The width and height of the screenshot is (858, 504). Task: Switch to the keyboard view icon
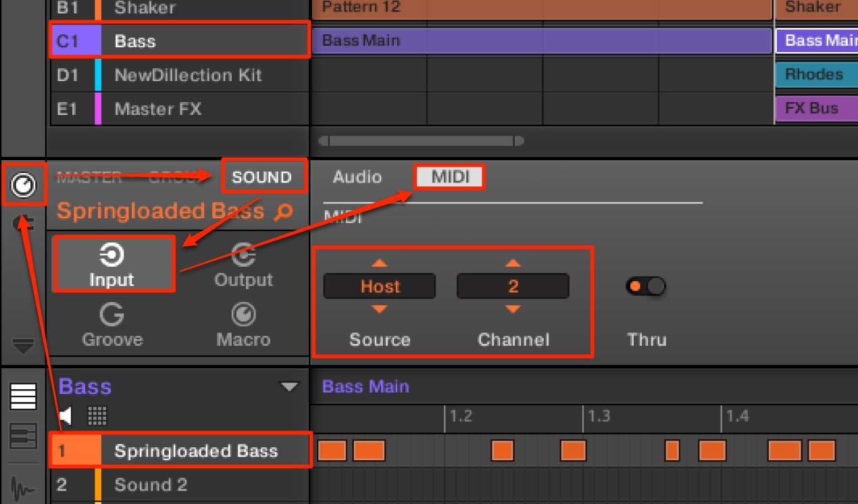click(x=23, y=436)
